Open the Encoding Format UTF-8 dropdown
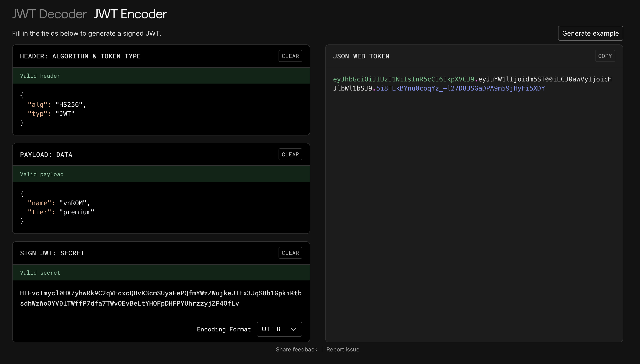 [x=279, y=329]
